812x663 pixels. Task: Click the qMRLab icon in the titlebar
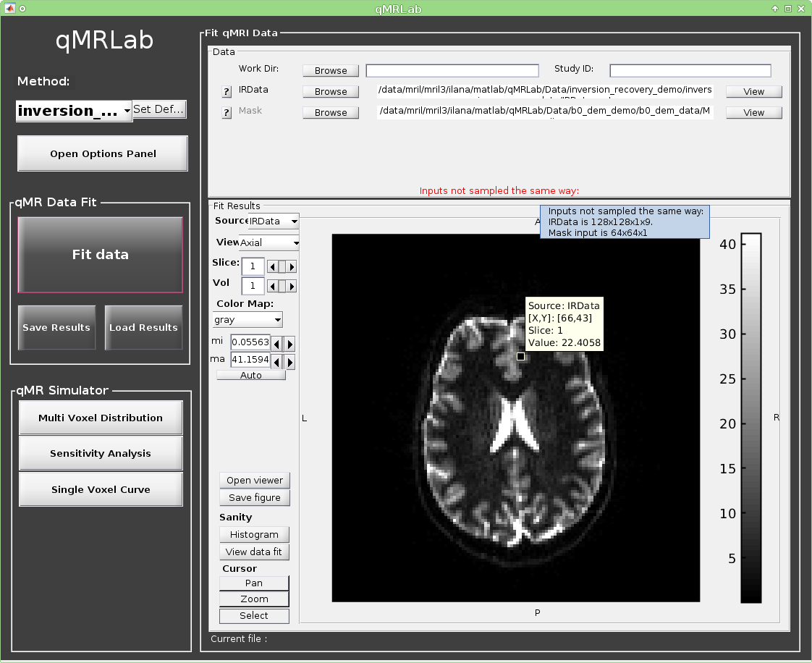pos(9,8)
